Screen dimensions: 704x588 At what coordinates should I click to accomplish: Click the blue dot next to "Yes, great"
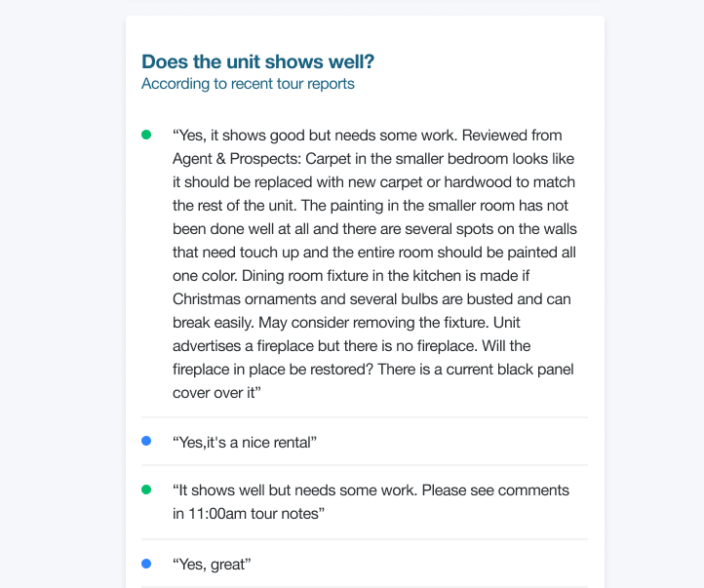click(x=146, y=564)
